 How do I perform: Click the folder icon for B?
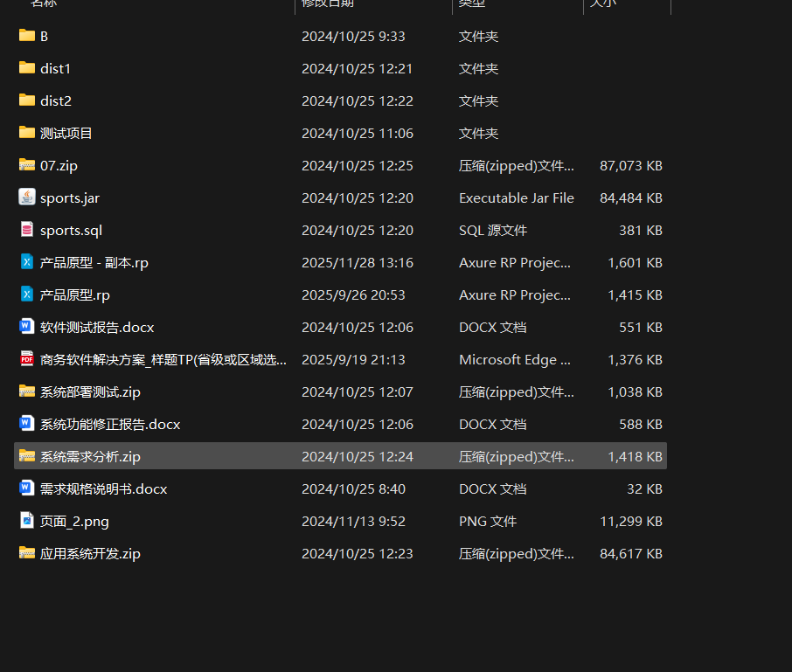pos(27,36)
